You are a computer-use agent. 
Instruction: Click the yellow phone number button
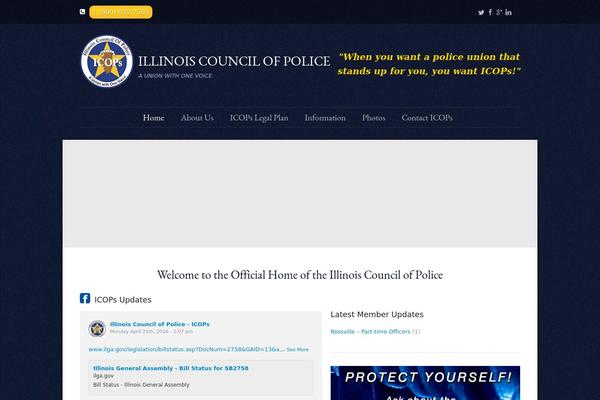[121, 12]
